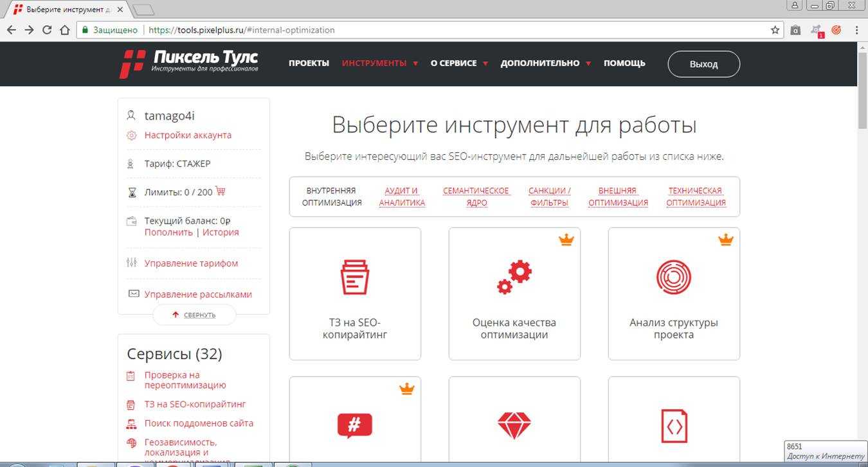Reload the page in the browser
This screenshot has height=467, width=868.
pos(47,30)
